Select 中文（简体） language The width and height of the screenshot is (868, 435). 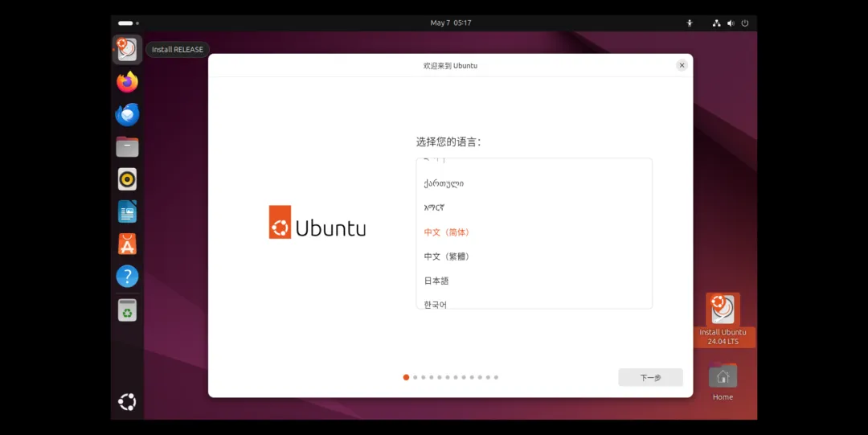[x=534, y=232]
